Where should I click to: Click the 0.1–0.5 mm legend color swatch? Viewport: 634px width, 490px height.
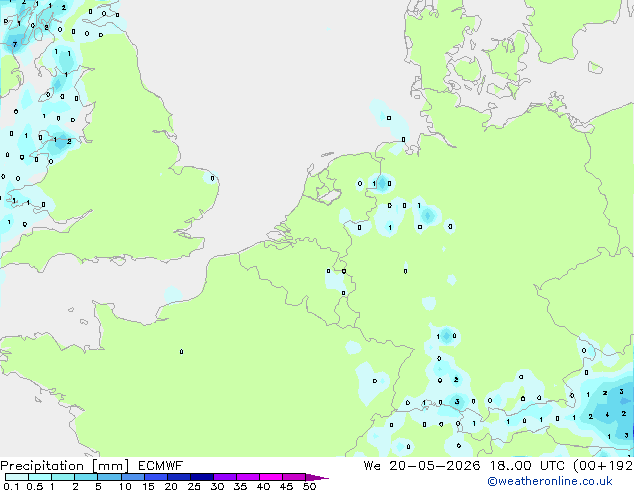[17, 477]
